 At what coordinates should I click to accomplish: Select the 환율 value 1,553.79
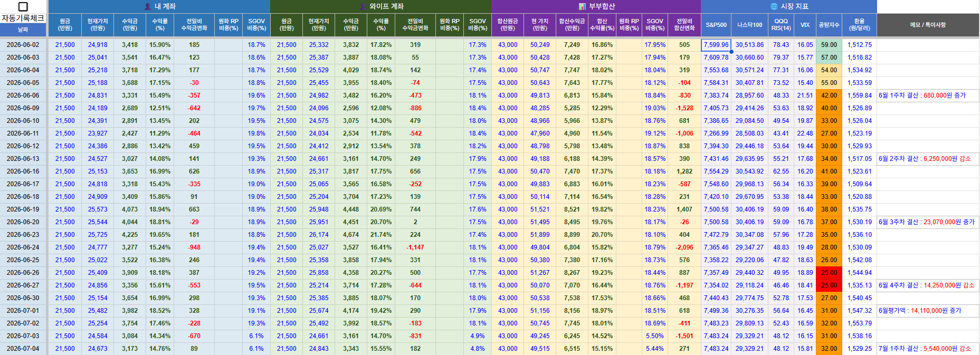click(x=859, y=323)
